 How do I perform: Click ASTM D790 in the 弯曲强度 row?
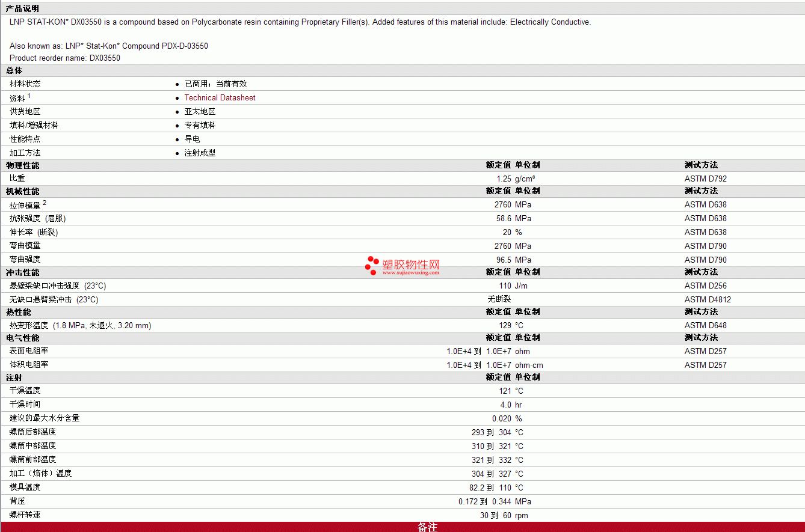click(x=706, y=260)
